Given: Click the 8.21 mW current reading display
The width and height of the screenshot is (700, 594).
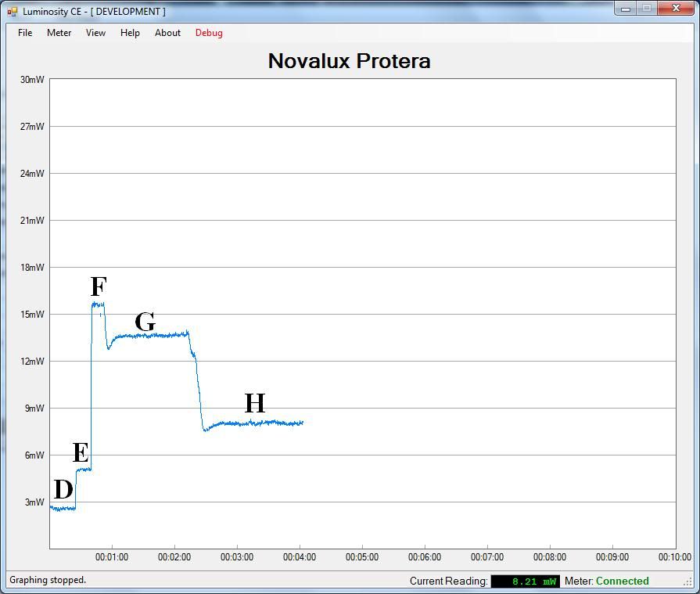Looking at the screenshot, I should 525,581.
